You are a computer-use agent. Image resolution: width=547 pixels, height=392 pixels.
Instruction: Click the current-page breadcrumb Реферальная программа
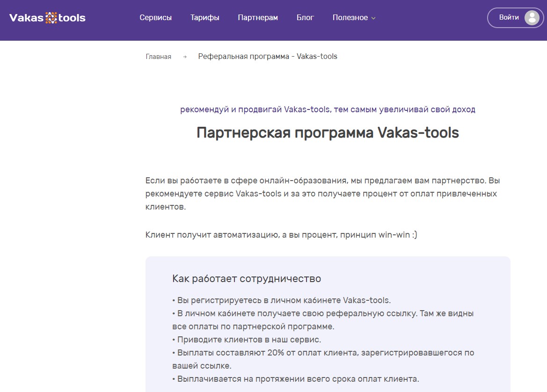(267, 57)
